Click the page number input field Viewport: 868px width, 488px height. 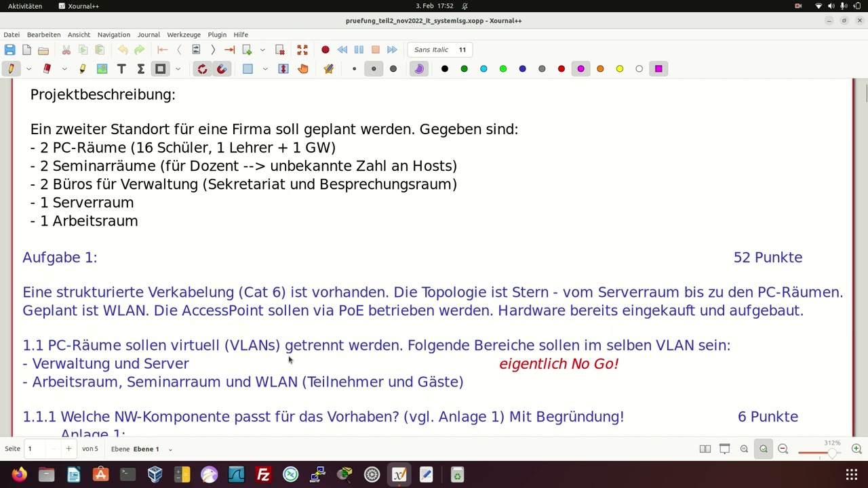tap(35, 449)
